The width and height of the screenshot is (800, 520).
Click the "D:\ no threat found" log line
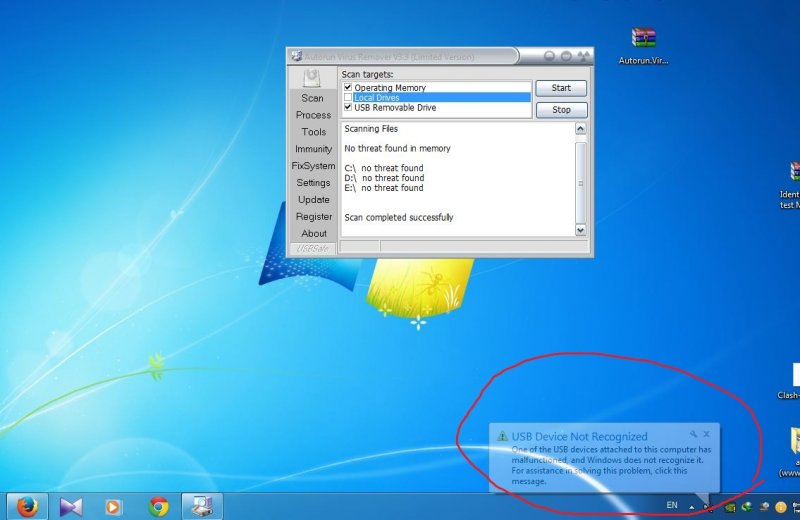(384, 178)
